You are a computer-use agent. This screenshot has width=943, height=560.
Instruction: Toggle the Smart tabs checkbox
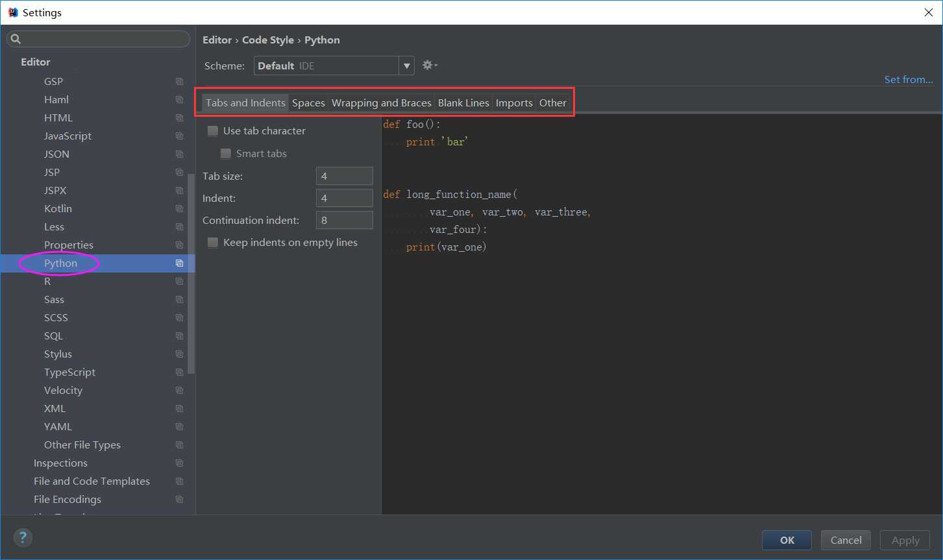(226, 154)
